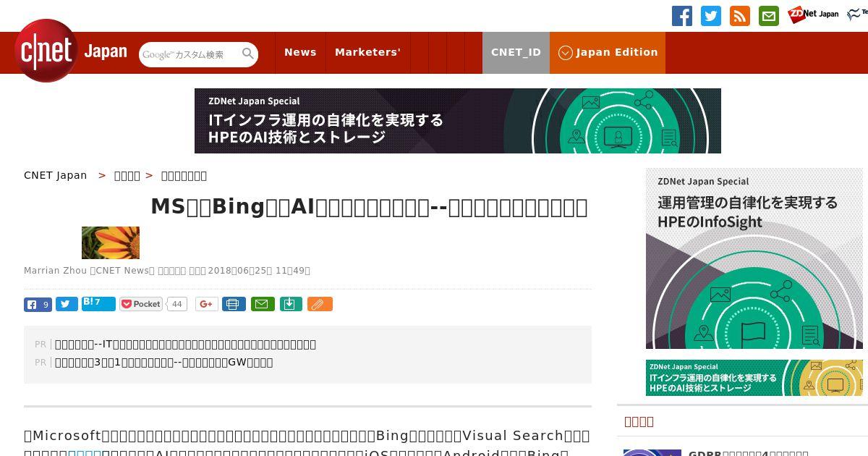Click the Pocket count 44 bubble
Screen dimensions: 868x456
(177, 304)
